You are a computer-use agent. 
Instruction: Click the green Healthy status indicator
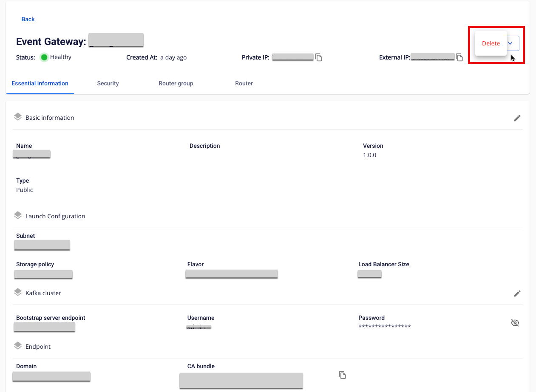[44, 57]
